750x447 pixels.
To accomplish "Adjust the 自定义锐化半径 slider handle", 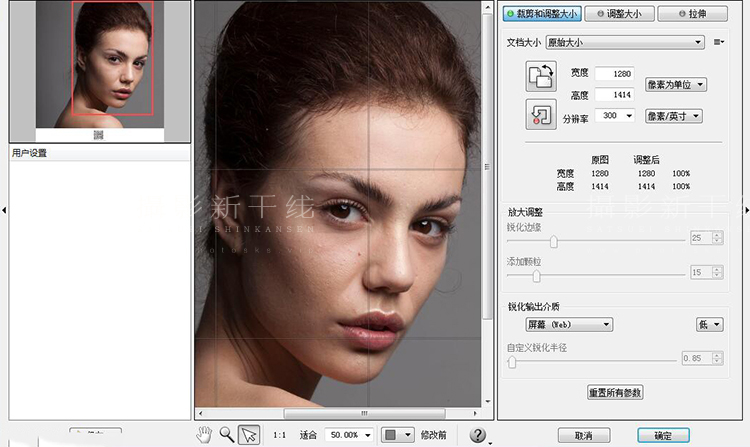I will point(512,362).
